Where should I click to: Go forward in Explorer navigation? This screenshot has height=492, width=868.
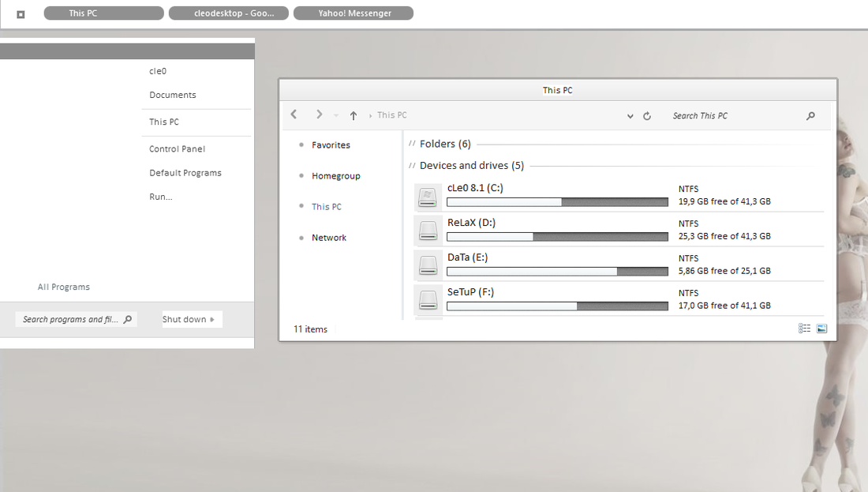coord(319,115)
